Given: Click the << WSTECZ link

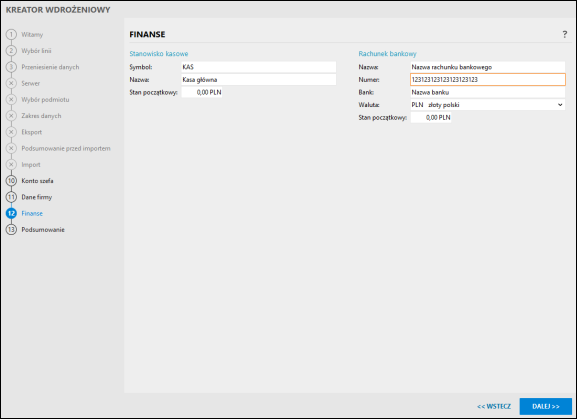Looking at the screenshot, I should [494, 406].
